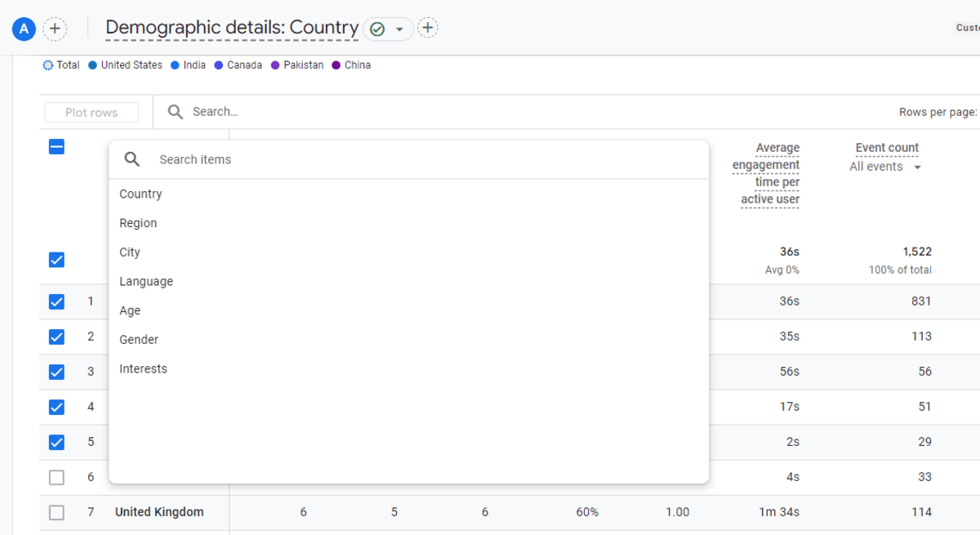Pick the Interests dimension option
The height and width of the screenshot is (535, 980).
[x=143, y=369]
